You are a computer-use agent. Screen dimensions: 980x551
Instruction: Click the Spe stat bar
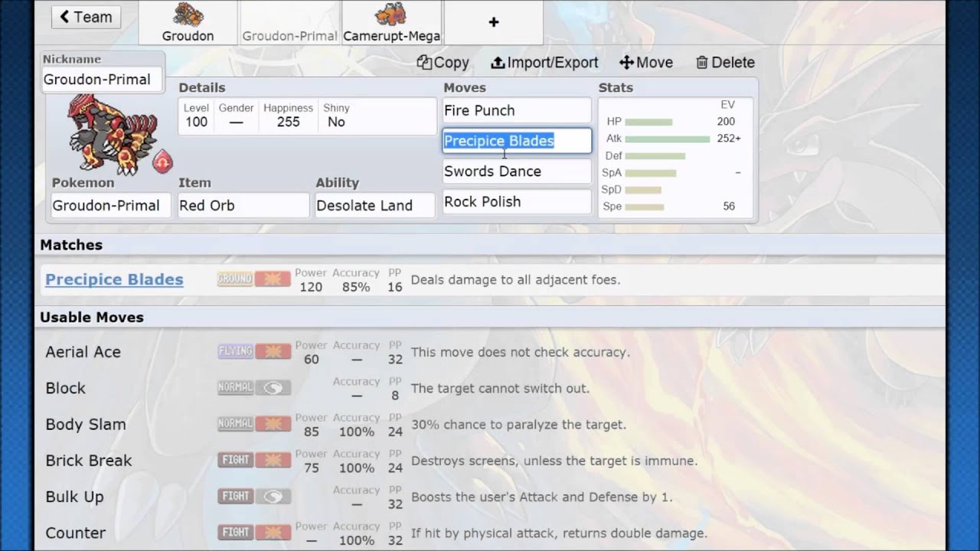coord(645,207)
